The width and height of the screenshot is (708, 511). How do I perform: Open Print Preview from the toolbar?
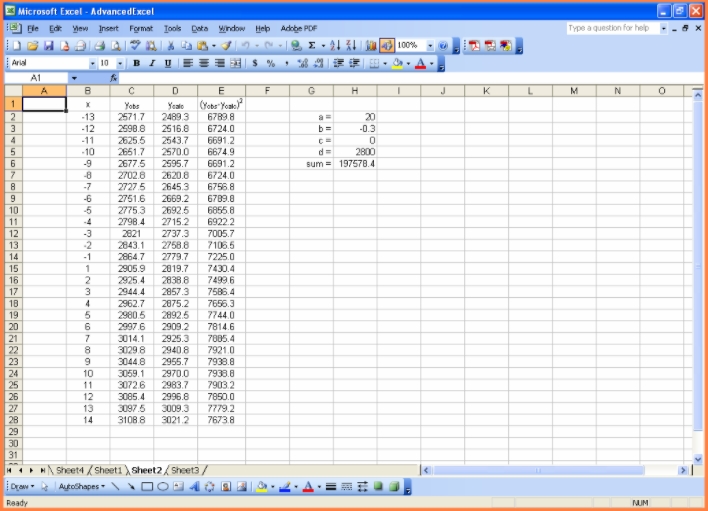pos(116,46)
